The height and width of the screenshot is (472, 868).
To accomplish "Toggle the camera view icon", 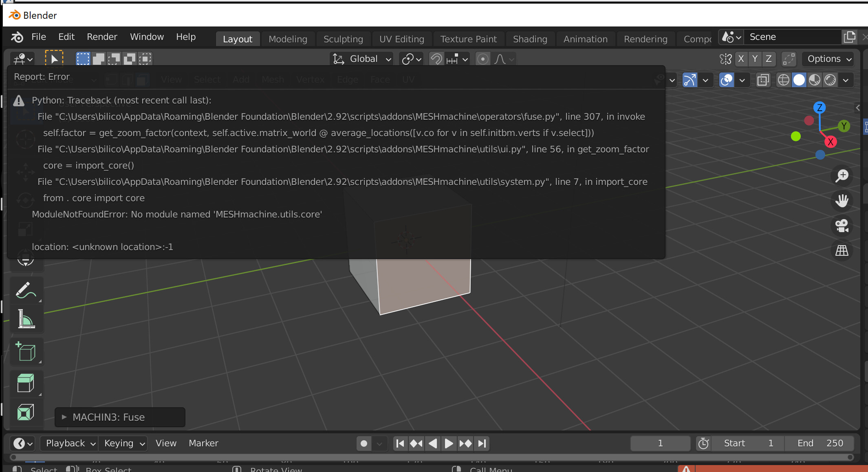I will pyautogui.click(x=842, y=225).
